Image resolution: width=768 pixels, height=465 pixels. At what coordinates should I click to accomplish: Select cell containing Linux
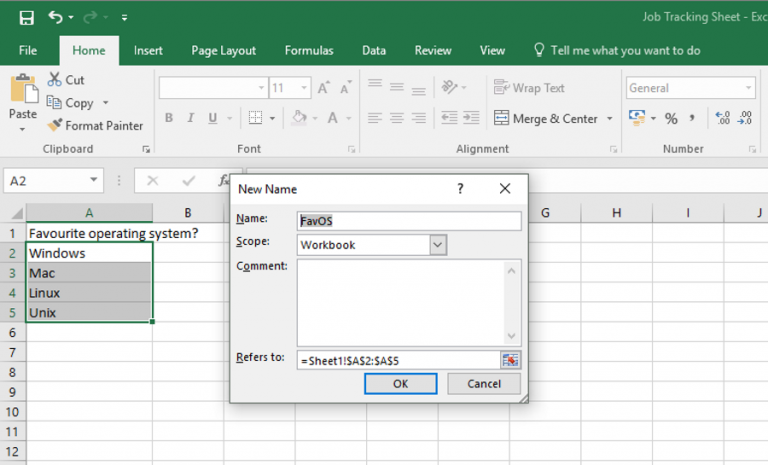[x=89, y=293]
